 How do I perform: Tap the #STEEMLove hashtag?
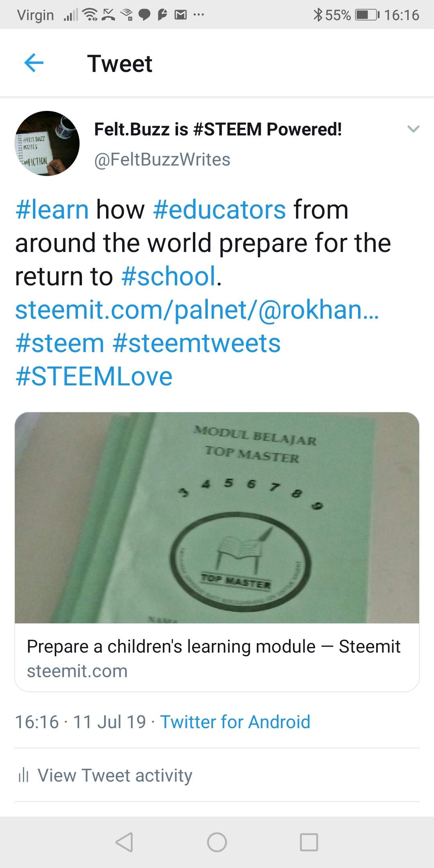[94, 377]
